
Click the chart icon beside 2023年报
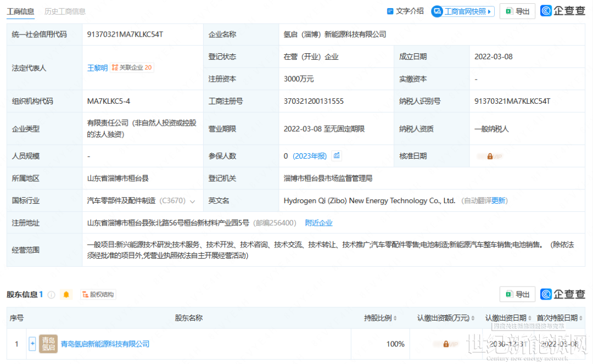[x=337, y=156]
